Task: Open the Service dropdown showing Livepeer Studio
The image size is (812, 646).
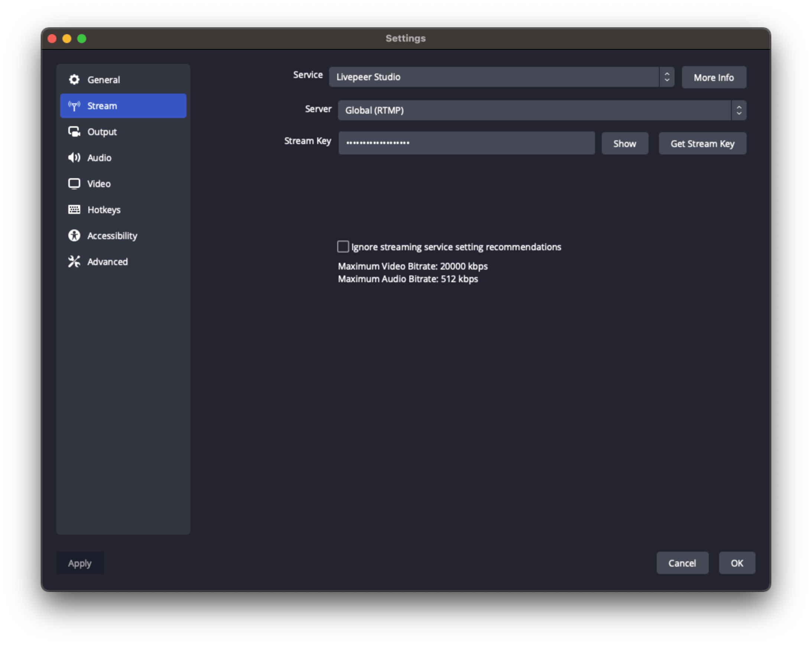Action: click(501, 77)
